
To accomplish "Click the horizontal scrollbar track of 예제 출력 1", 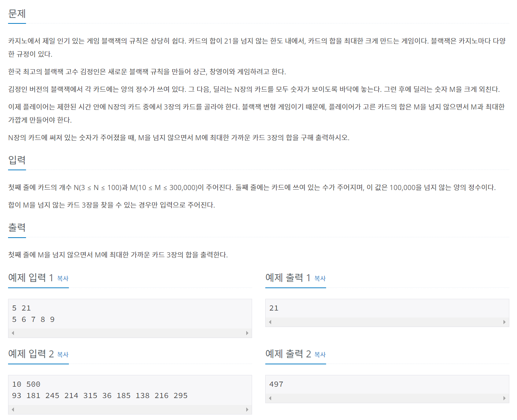I will [387, 322].
